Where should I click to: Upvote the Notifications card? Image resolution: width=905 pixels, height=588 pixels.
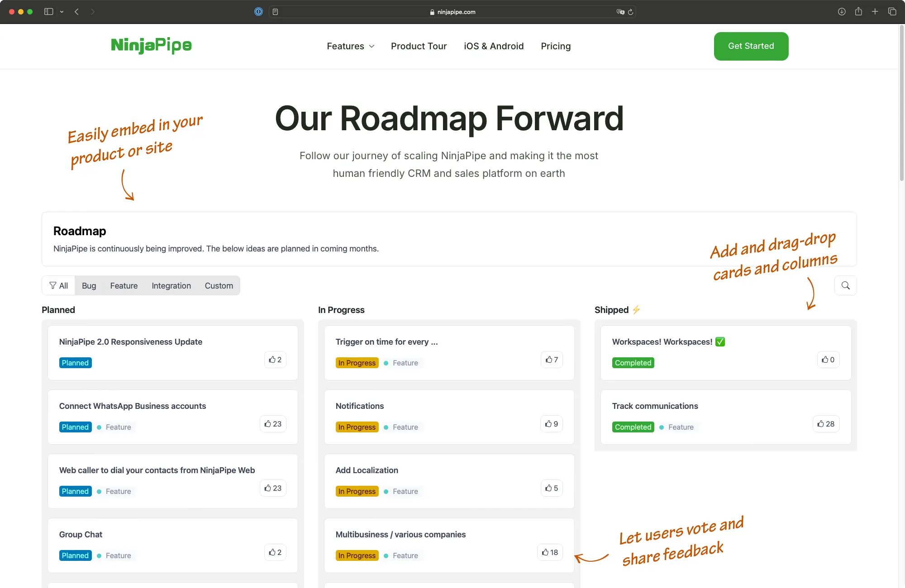tap(551, 424)
